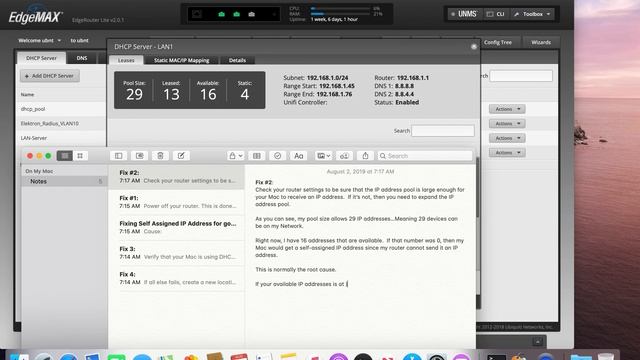
Task: Click the uptime '1 week, 6 days, 1 hour' text
Action: [x=334, y=19]
